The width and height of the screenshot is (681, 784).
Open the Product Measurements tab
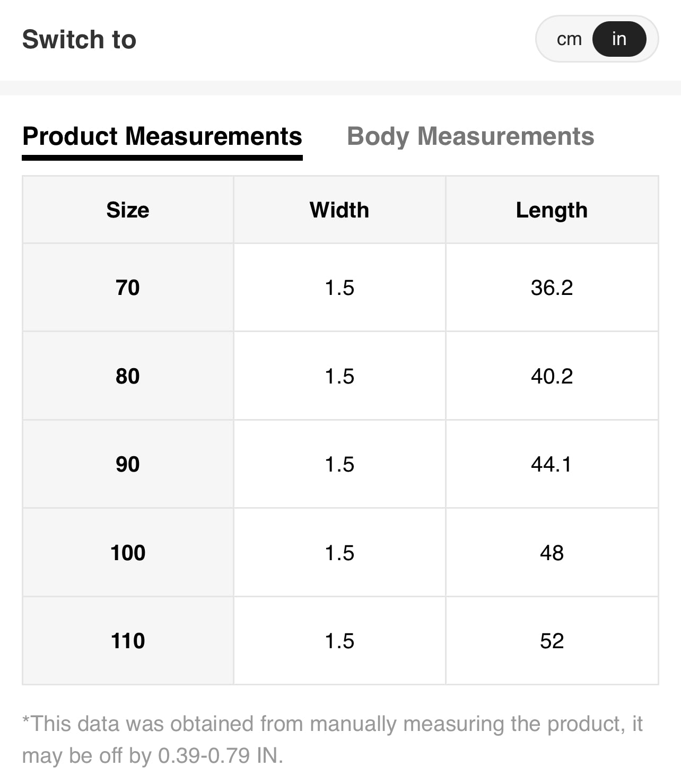pyautogui.click(x=162, y=136)
